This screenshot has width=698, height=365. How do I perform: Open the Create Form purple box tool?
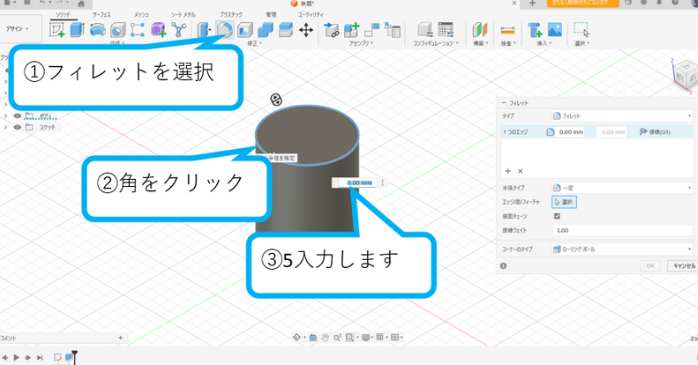pos(158,30)
